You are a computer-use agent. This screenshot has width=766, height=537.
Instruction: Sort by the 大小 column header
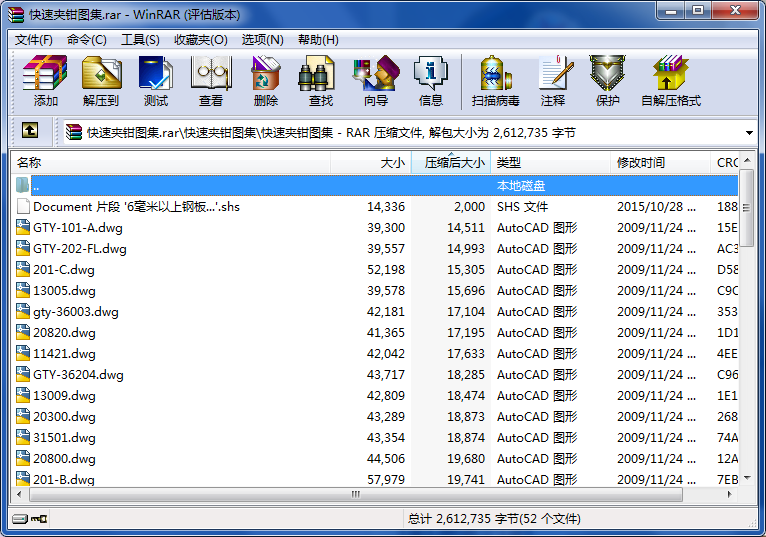click(371, 163)
